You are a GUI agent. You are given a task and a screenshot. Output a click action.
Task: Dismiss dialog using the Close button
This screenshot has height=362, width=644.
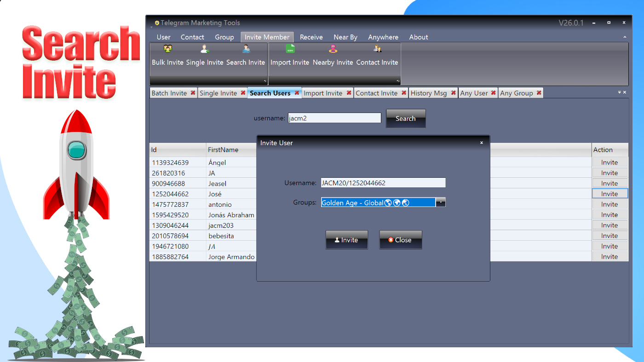click(401, 240)
